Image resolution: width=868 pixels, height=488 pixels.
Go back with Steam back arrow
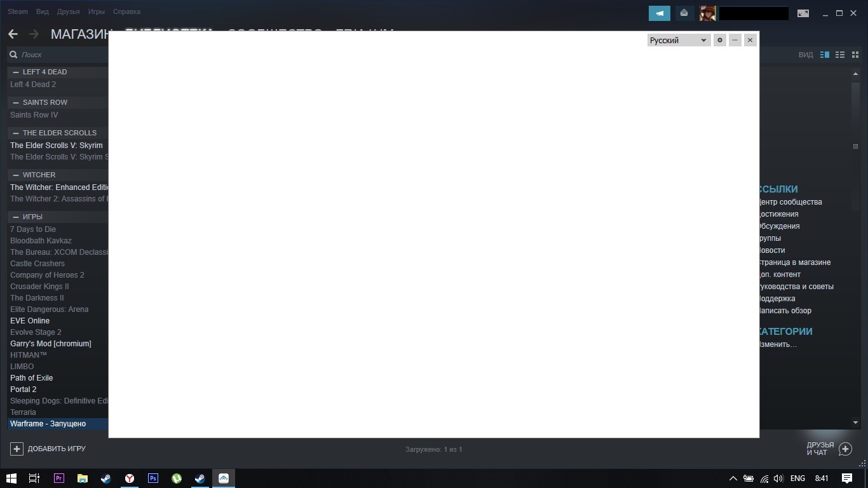pyautogui.click(x=13, y=34)
